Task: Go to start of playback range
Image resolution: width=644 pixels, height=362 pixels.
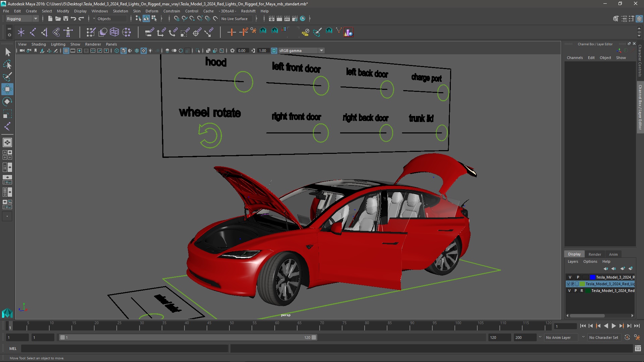Action: point(583,326)
